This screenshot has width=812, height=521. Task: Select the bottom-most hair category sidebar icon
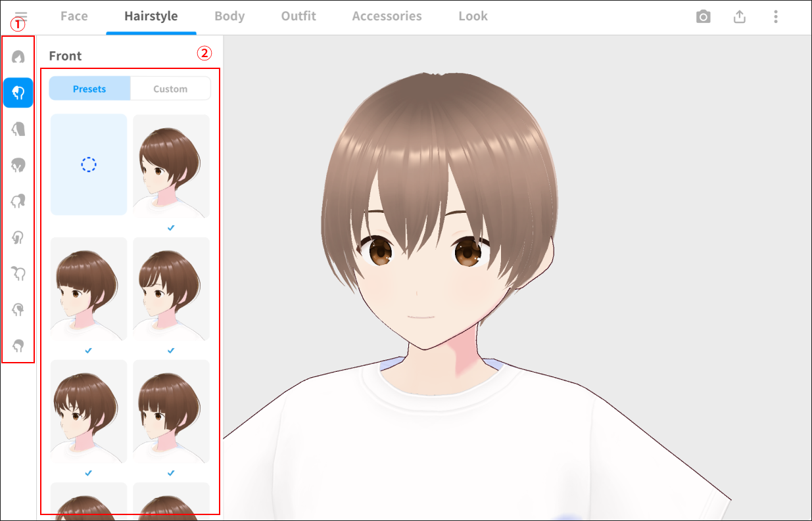pos(18,346)
